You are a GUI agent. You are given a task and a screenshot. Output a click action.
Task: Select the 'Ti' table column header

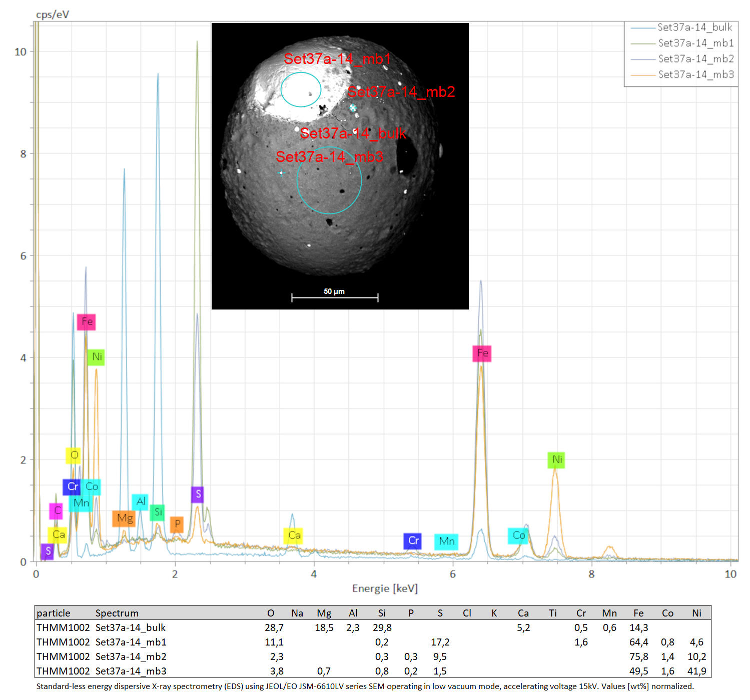point(553,613)
